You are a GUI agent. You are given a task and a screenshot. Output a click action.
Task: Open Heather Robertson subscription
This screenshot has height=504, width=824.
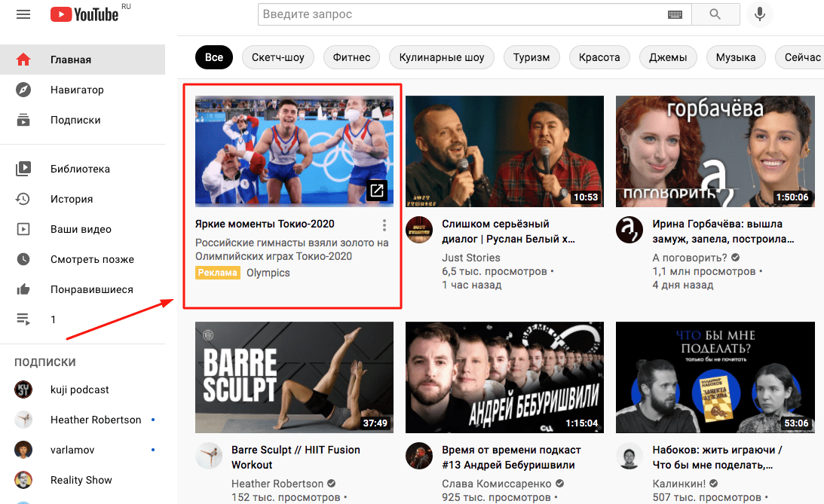click(x=96, y=420)
